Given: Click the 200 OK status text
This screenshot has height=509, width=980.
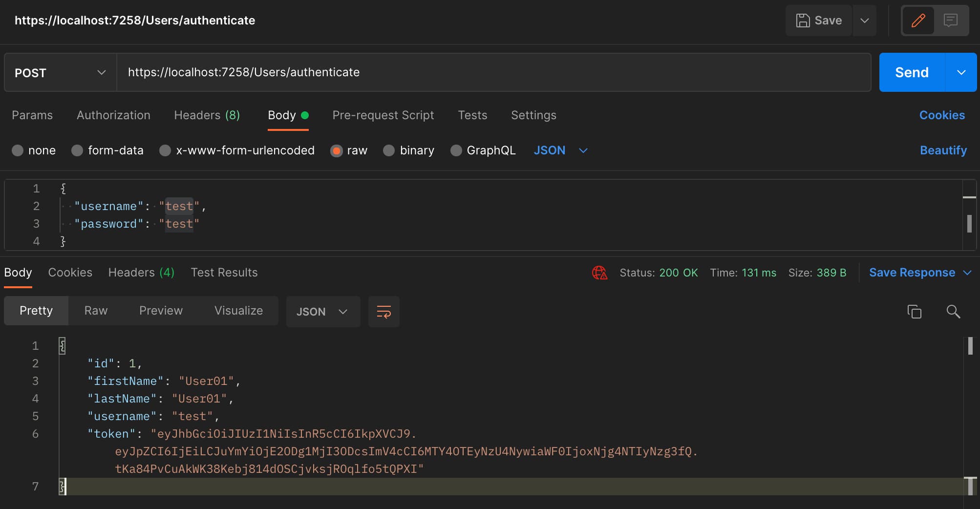Looking at the screenshot, I should [679, 273].
